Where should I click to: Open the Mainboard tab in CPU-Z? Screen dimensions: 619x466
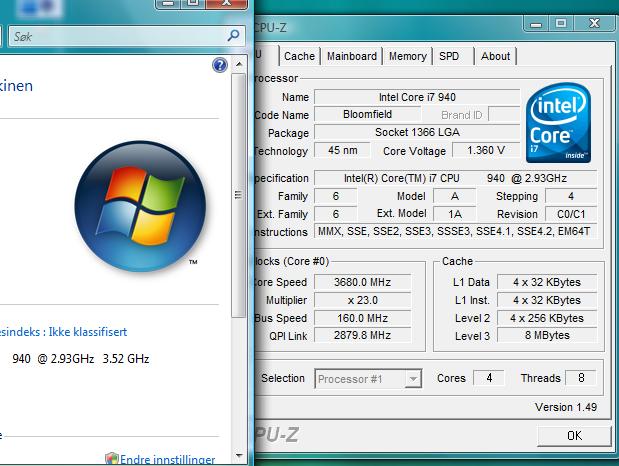(352, 56)
